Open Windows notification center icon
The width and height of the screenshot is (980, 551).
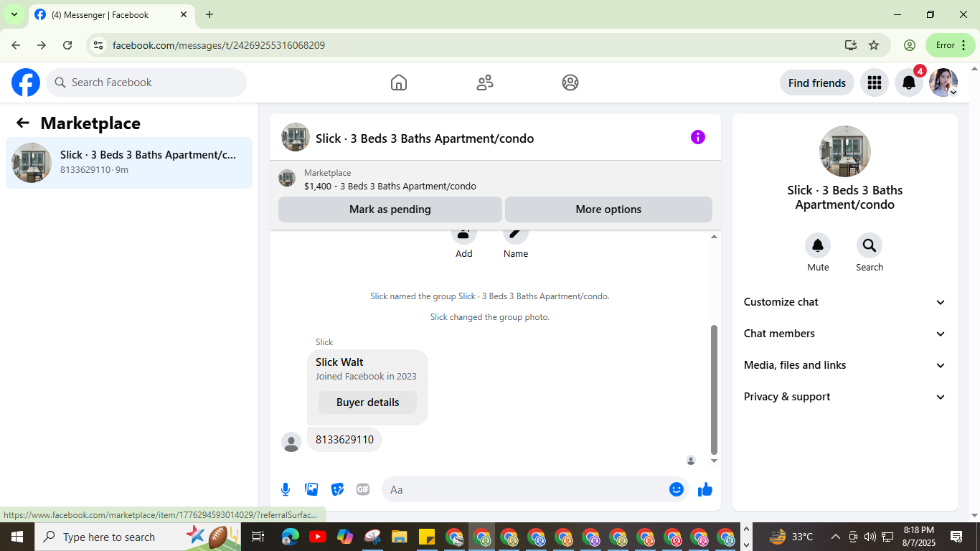(956, 537)
